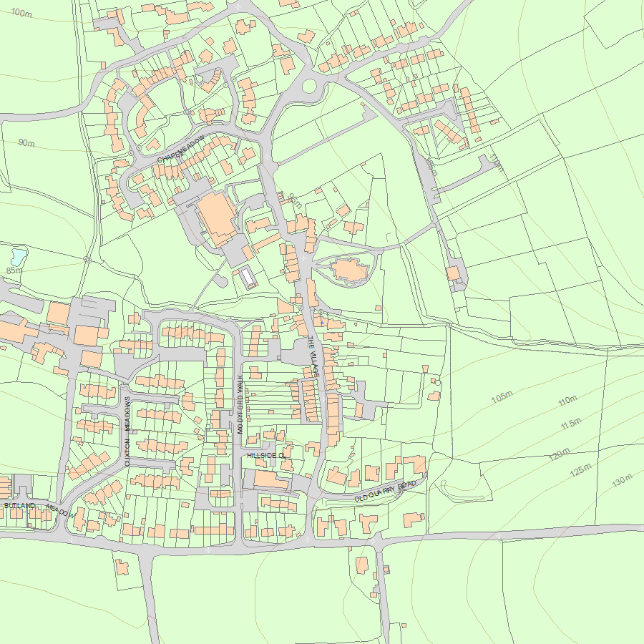Click the "130m" contour label
Screen dimensions: 644x644
tap(623, 480)
